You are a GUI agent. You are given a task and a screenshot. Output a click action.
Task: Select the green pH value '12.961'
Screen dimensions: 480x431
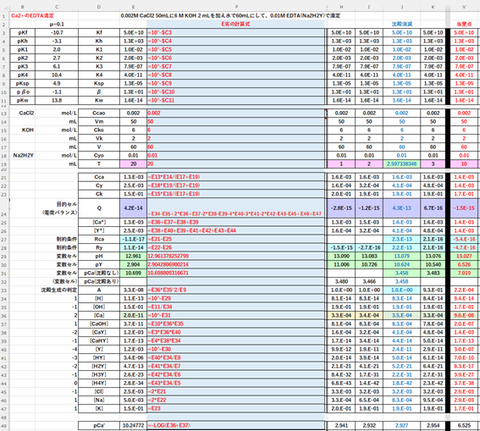(x=133, y=256)
